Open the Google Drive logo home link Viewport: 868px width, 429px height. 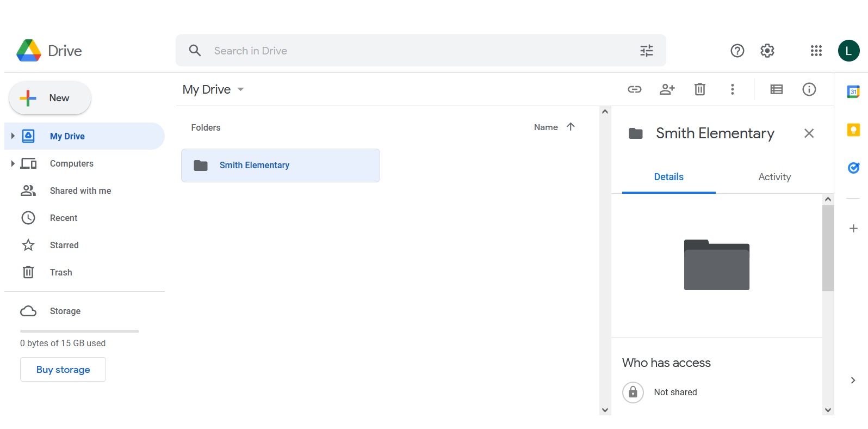tap(49, 51)
